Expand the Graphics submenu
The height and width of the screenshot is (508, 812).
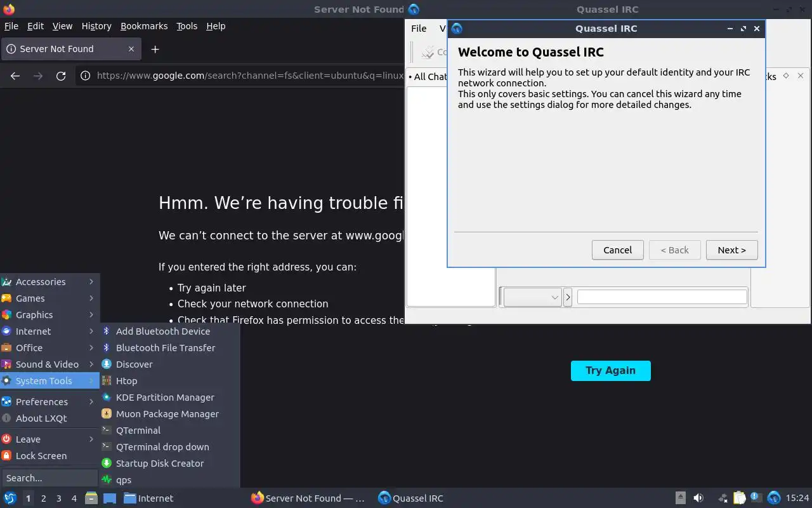click(49, 315)
